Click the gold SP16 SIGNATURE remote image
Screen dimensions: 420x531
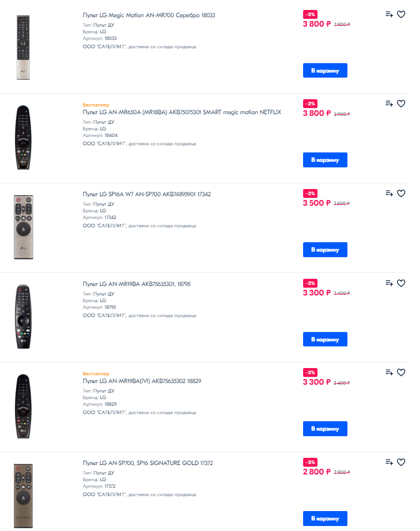tap(23, 496)
